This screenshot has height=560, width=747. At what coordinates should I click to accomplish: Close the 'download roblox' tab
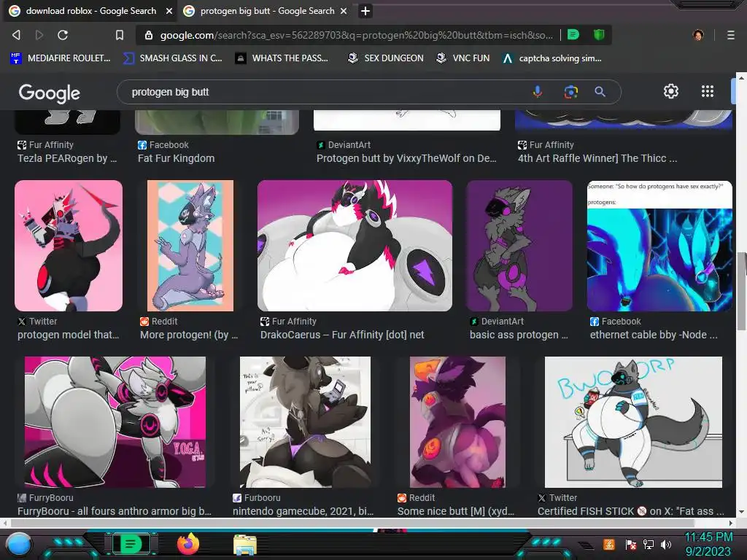click(x=169, y=11)
